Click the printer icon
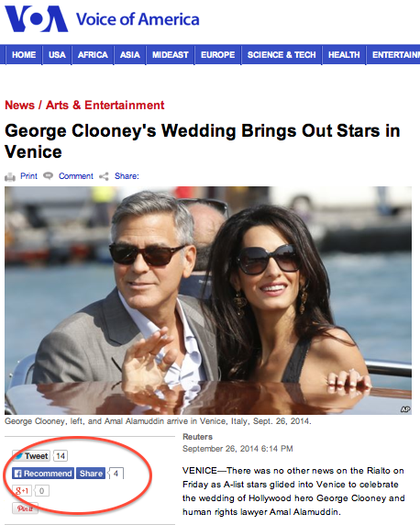 10,177
